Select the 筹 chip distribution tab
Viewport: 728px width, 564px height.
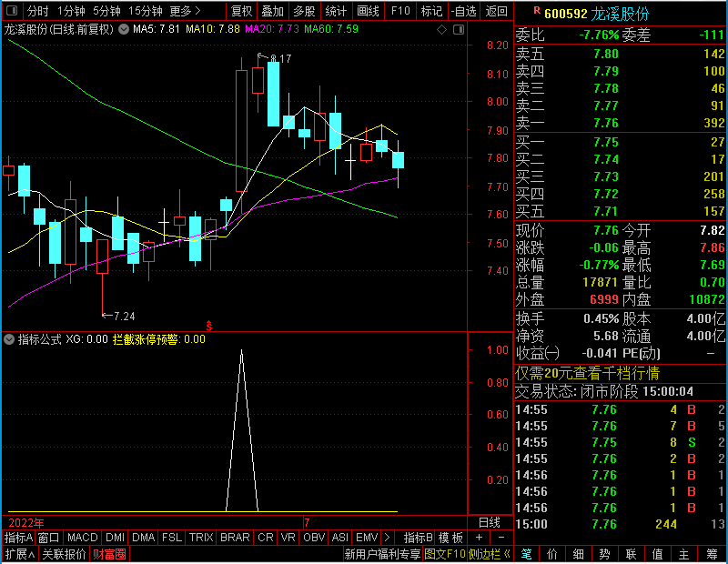point(712,554)
